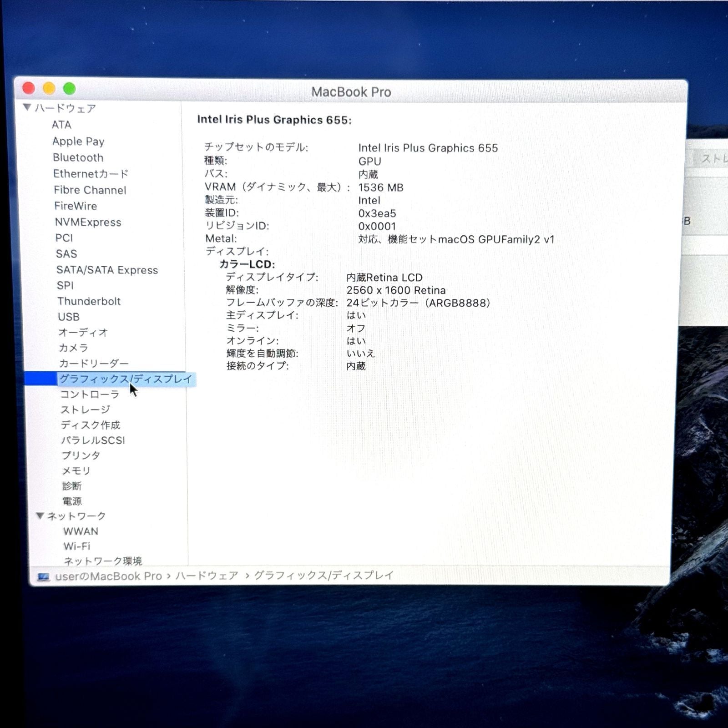Image resolution: width=728 pixels, height=728 pixels.
Task: Click the Intel Iris Plus Graphics 655 heading
Action: (x=274, y=120)
